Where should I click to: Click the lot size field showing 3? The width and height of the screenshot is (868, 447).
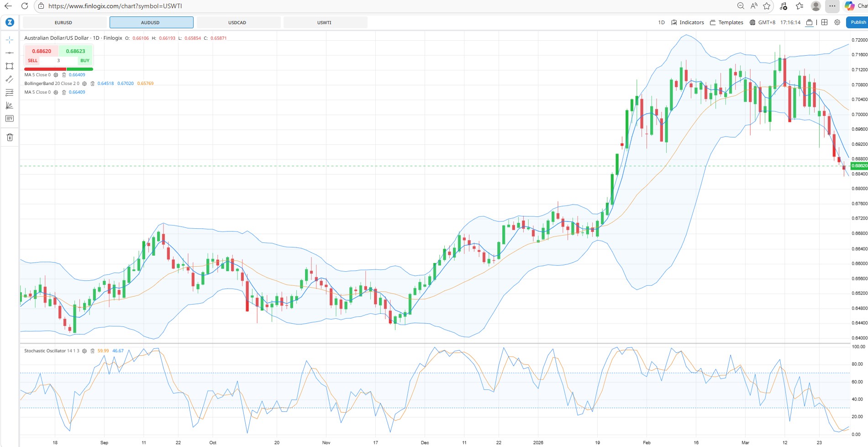tap(58, 61)
